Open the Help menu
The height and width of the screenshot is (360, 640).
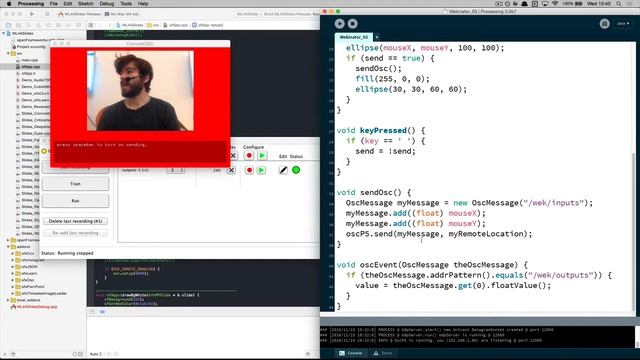pyautogui.click(x=143, y=4)
